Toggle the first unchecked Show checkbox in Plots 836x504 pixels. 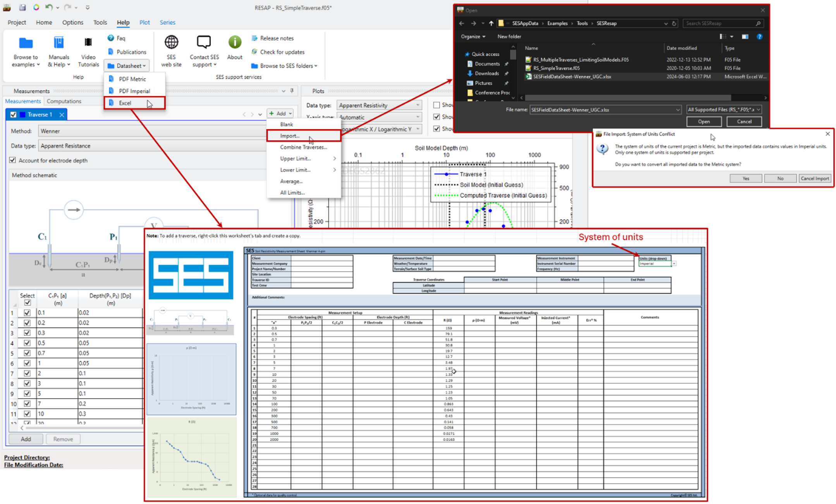tap(437, 105)
